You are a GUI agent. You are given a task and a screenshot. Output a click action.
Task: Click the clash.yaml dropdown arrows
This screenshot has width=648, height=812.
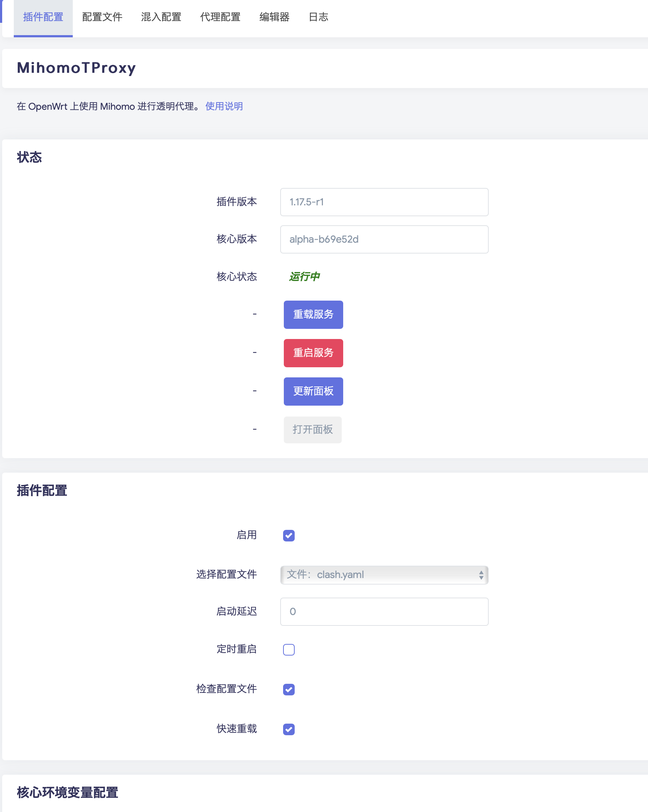481,575
